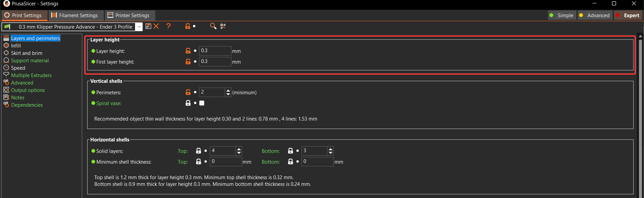This screenshot has width=644, height=198.
Task: Click the vertical scrollbar of settings page
Action: pyautogui.click(x=640, y=116)
